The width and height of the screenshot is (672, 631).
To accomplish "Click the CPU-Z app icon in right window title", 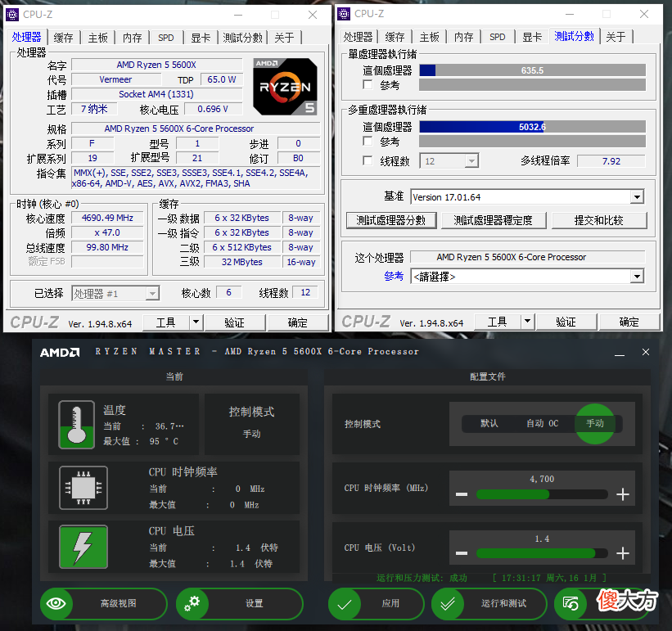I will (x=344, y=14).
